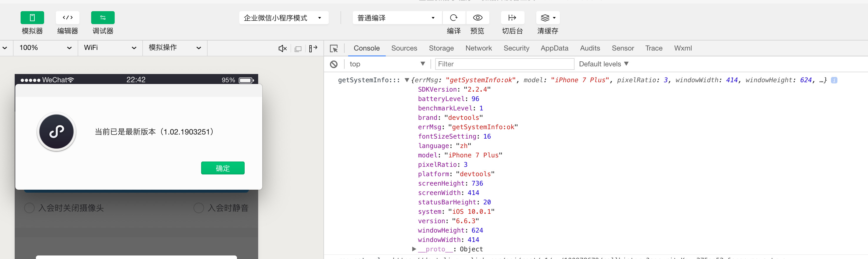Click the element inspector arrow icon

[x=334, y=48]
